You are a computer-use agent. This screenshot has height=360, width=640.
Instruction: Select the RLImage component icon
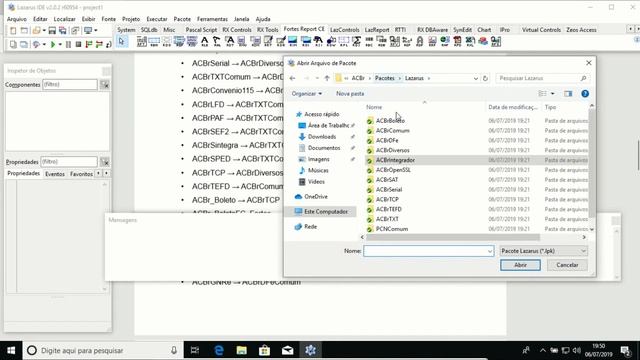coord(293,41)
